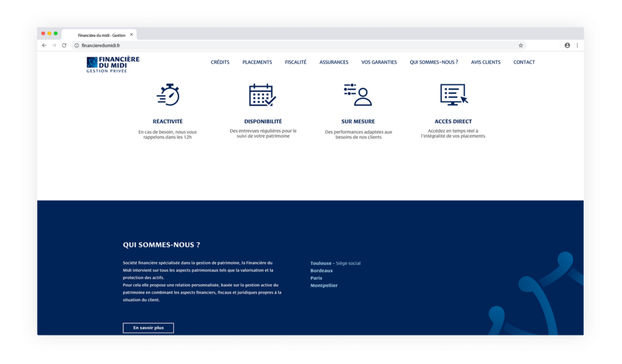Open the Crédits menu item
The image size is (622, 364).
click(220, 62)
